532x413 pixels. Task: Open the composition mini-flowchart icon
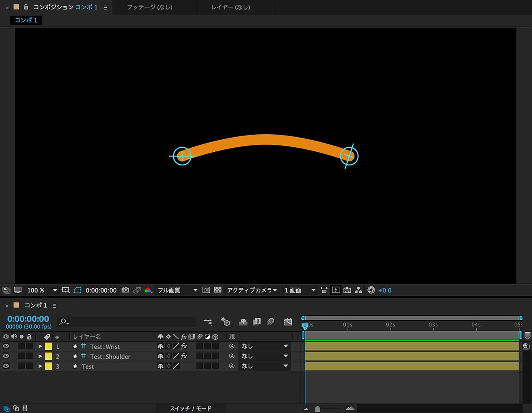208,322
